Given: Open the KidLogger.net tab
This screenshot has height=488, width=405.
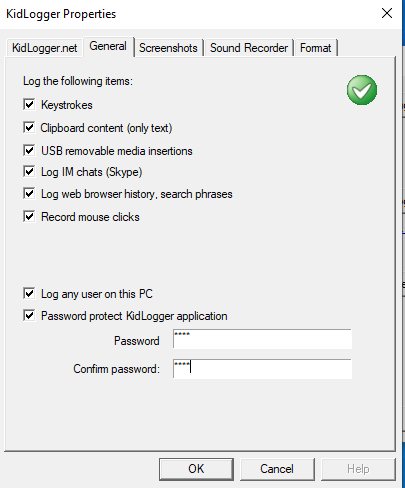Looking at the screenshot, I should point(44,48).
